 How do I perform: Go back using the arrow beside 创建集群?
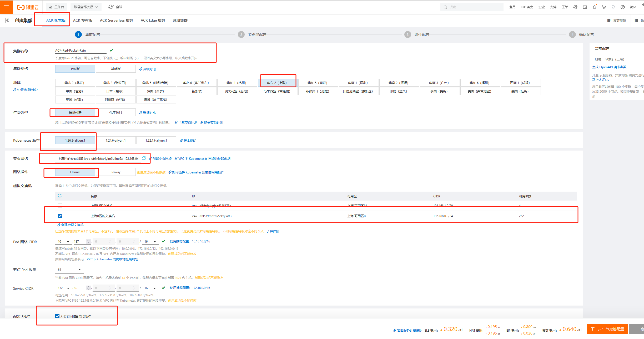coord(7,20)
